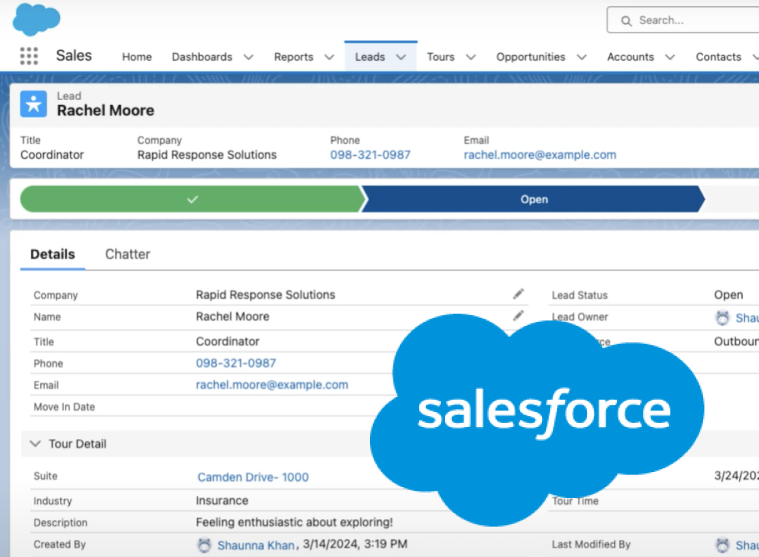Expand the Dashboards dropdown chevron
The image size is (759, 557).
click(x=248, y=57)
